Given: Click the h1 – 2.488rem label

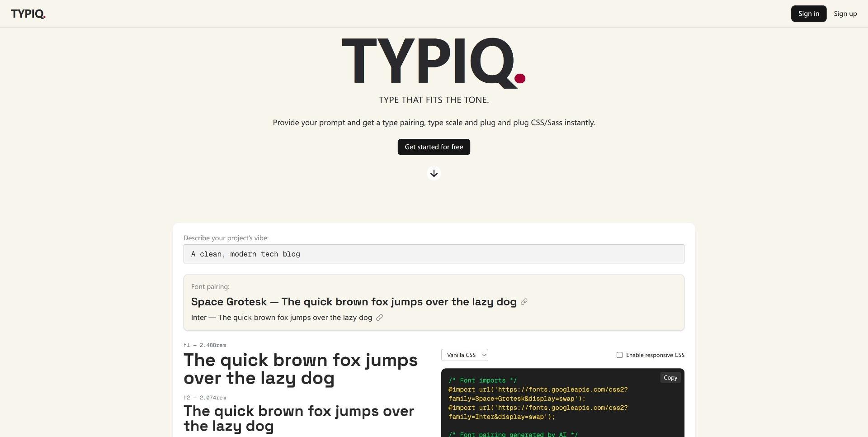Looking at the screenshot, I should (x=204, y=345).
